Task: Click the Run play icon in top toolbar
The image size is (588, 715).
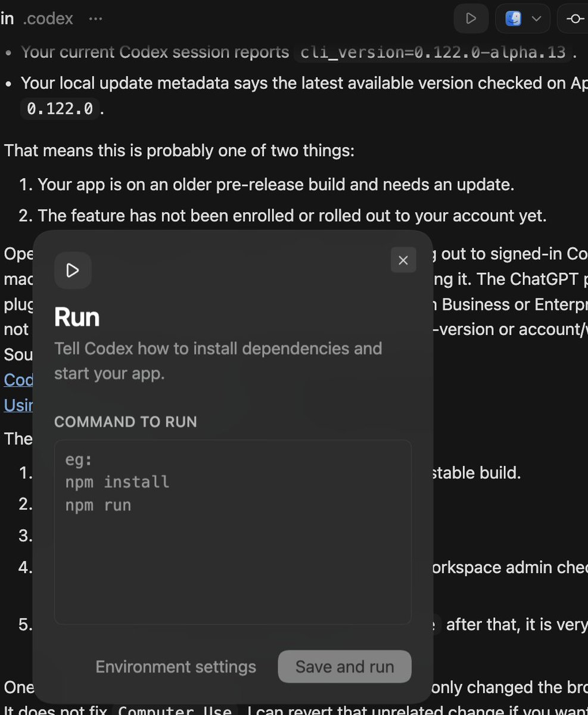Action: pos(471,18)
